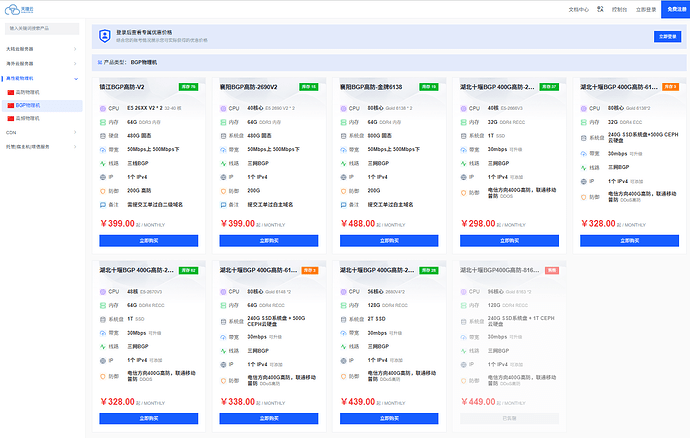
Task: Buy the 襄阳BGP高防-金牌6138 server
Action: (x=389, y=241)
